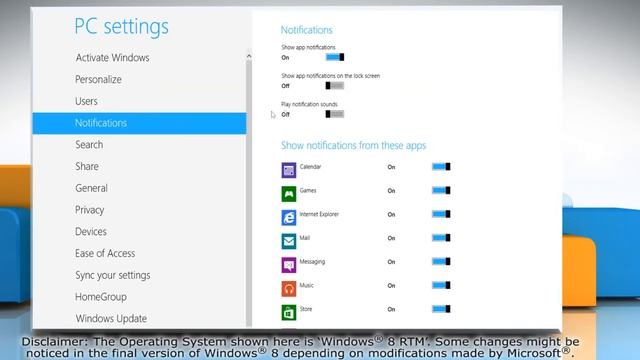Turn off Show app notifications toggle

tap(335, 57)
